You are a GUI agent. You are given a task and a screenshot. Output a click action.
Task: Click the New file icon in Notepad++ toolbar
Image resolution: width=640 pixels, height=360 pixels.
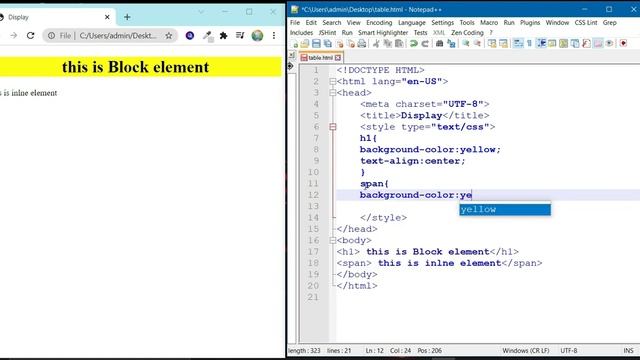(x=294, y=44)
